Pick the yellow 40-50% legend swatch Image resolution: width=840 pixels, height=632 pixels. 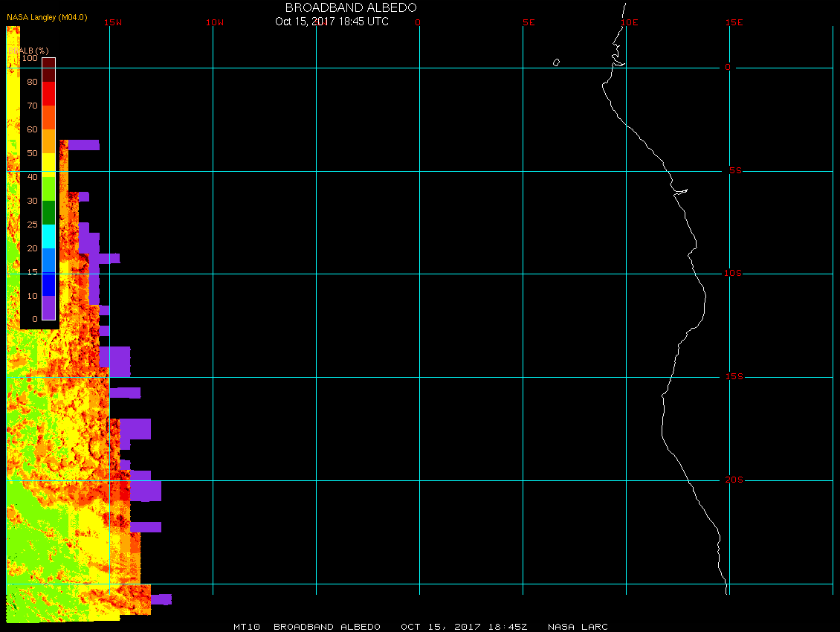click(48, 165)
